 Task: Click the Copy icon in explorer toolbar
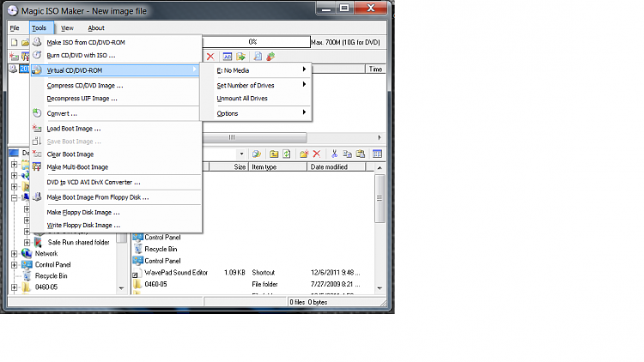[348, 154]
